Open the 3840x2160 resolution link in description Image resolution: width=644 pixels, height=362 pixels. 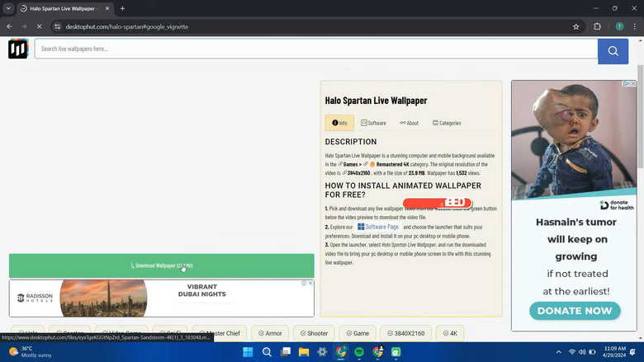pos(357,173)
